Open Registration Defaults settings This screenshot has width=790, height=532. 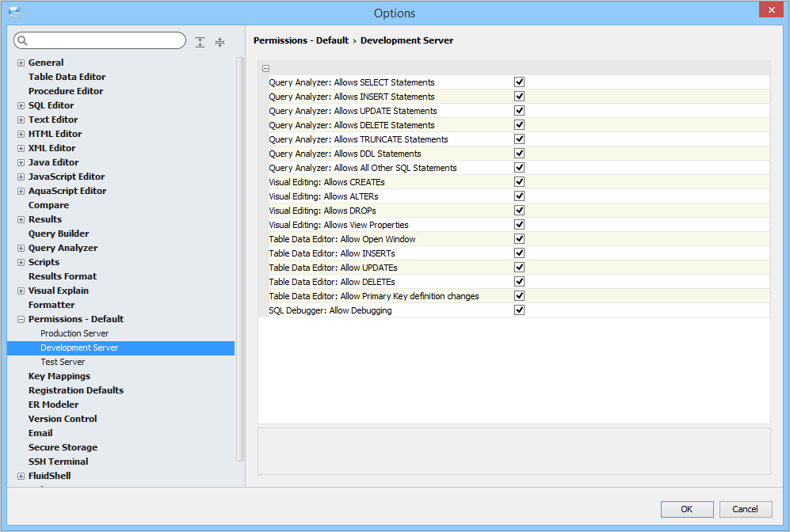tap(75, 390)
